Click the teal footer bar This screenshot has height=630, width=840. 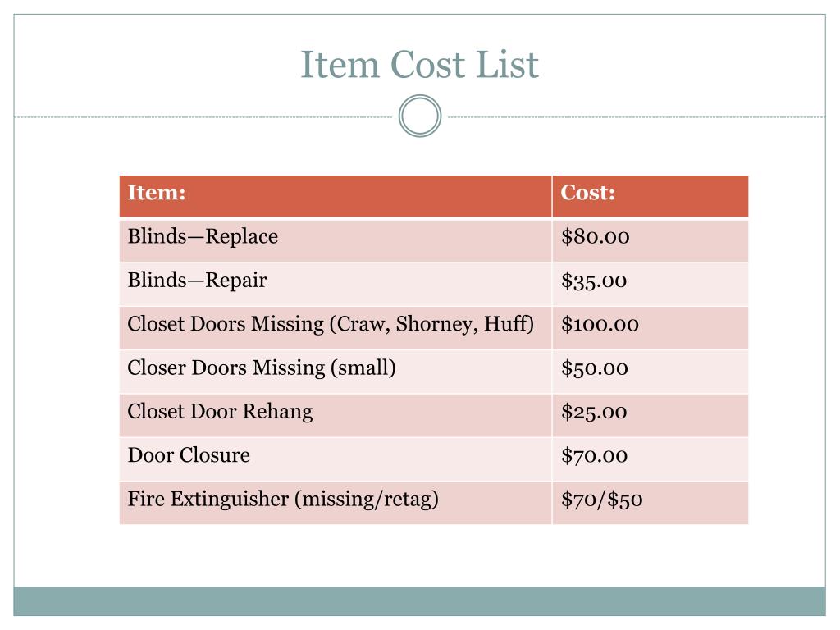419,601
